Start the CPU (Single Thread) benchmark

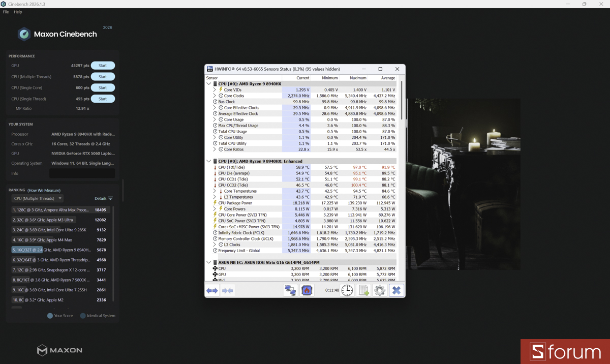103,99
